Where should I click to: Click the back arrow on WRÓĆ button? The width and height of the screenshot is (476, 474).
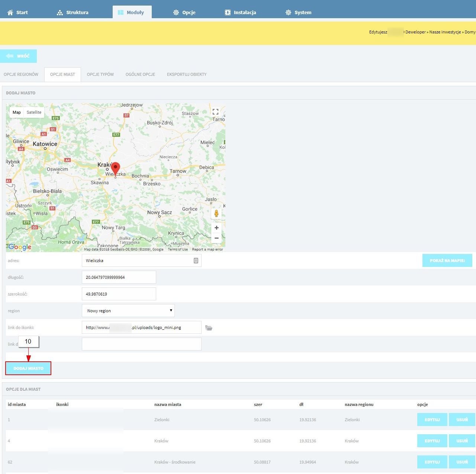(10, 56)
